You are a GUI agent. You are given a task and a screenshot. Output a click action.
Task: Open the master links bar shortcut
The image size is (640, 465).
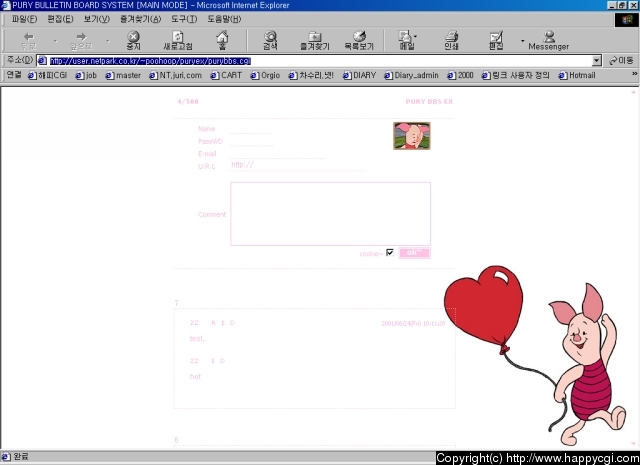click(x=123, y=75)
